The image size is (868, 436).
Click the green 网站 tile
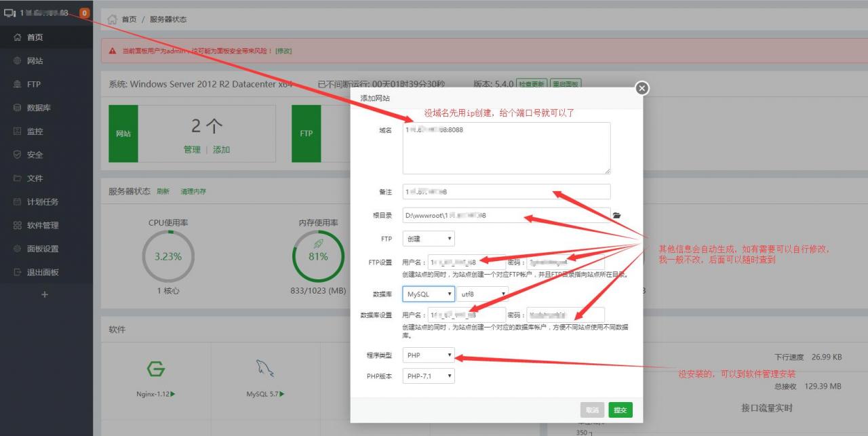point(123,134)
